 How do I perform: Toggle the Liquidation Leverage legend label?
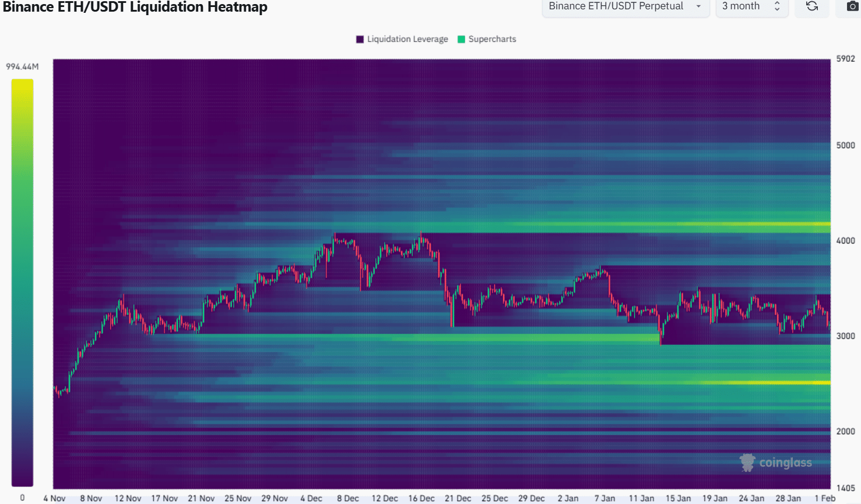click(407, 39)
